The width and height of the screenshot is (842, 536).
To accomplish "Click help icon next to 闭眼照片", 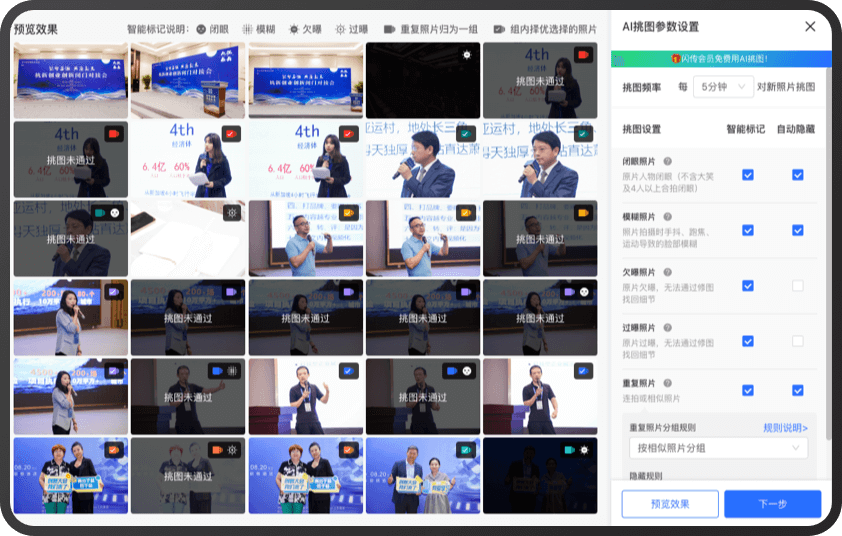I will click(x=667, y=161).
